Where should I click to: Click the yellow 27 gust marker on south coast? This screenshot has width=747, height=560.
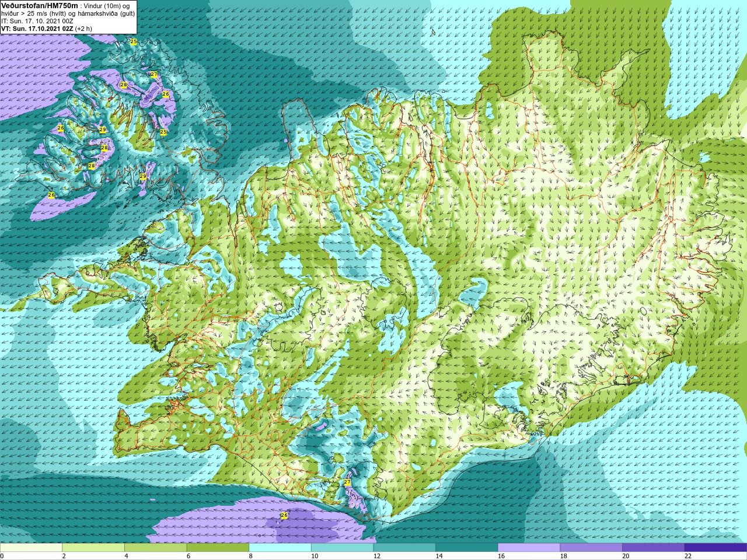click(x=347, y=482)
